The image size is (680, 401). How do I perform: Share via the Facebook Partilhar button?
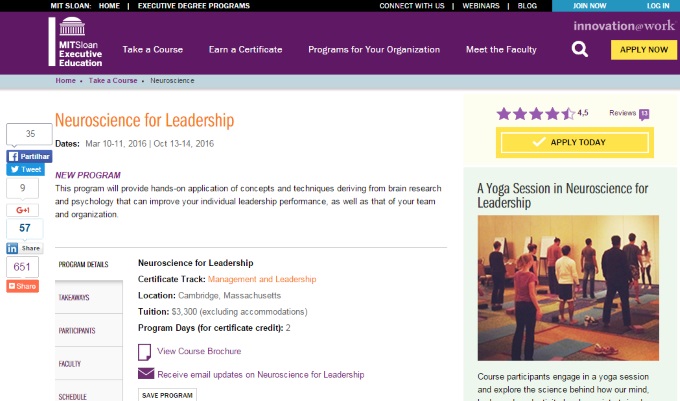click(x=29, y=156)
